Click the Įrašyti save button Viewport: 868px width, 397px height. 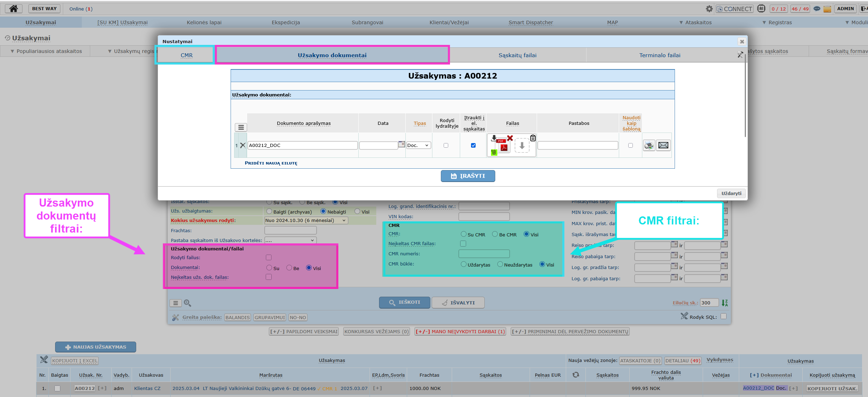click(x=468, y=176)
